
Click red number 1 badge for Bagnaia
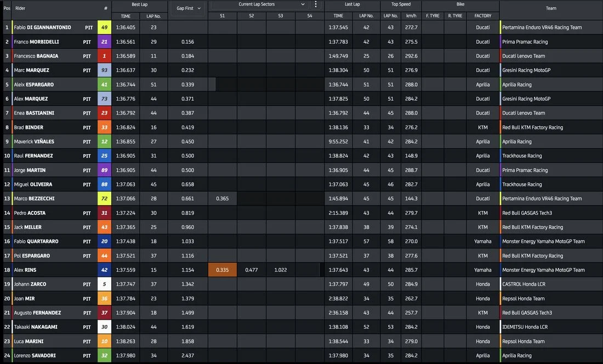[104, 56]
